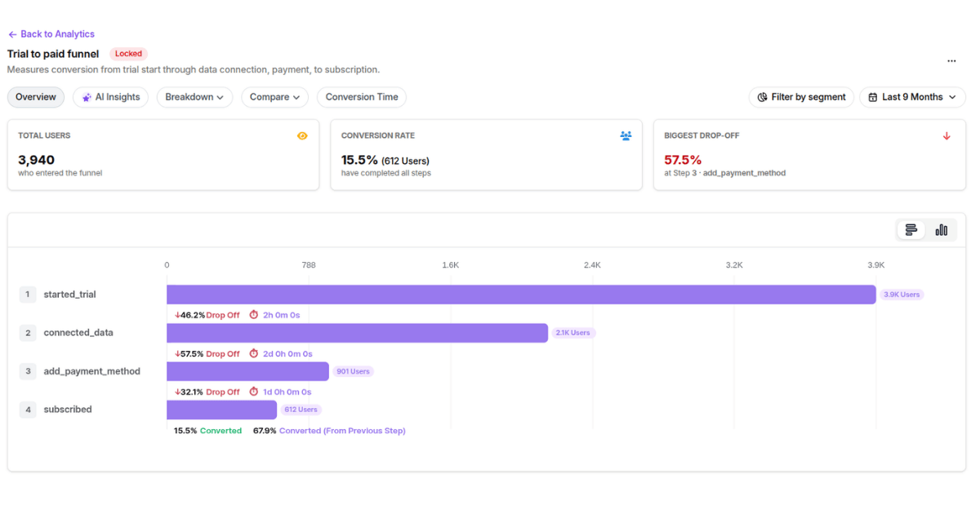
Task: Click the add_payment_method step label
Action: point(91,371)
